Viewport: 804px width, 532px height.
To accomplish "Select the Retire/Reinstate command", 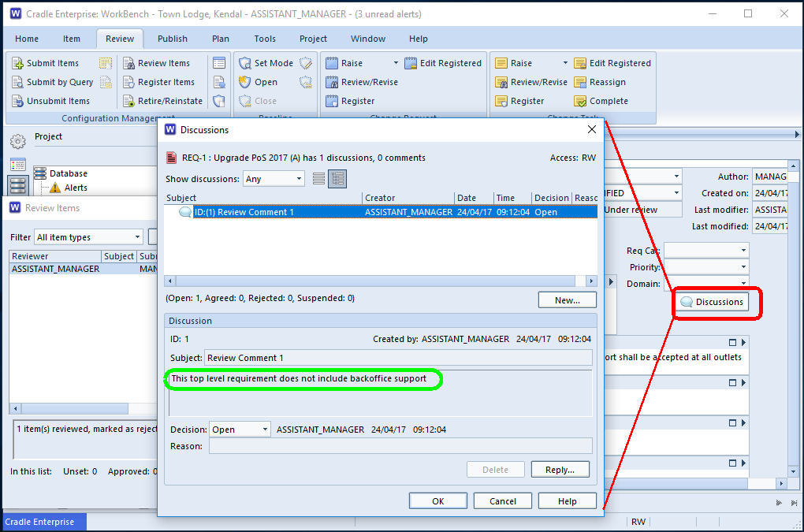I will point(162,101).
